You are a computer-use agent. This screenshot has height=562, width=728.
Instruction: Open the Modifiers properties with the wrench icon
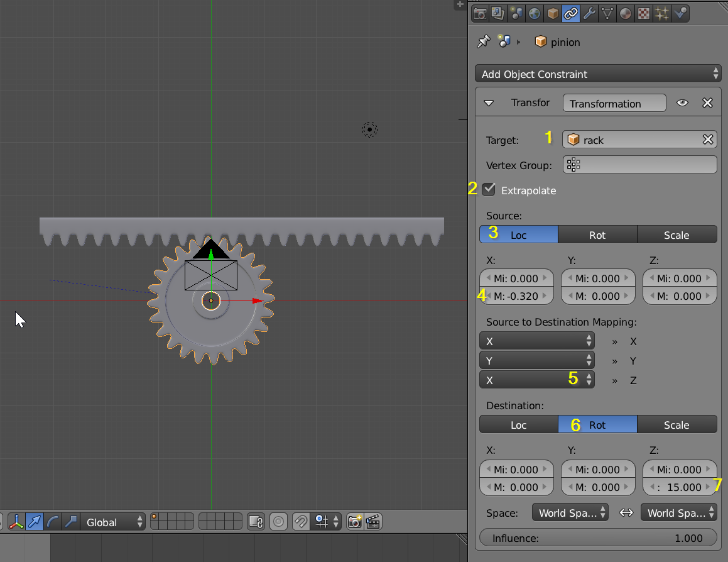coord(589,13)
